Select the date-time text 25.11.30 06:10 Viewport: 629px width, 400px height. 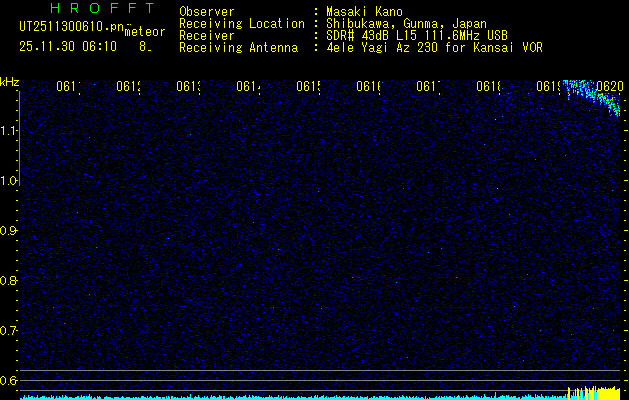68,47
